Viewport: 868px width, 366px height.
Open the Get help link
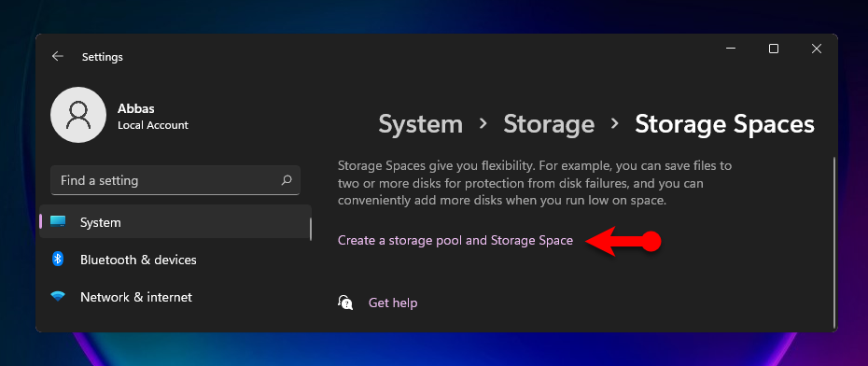pos(393,303)
